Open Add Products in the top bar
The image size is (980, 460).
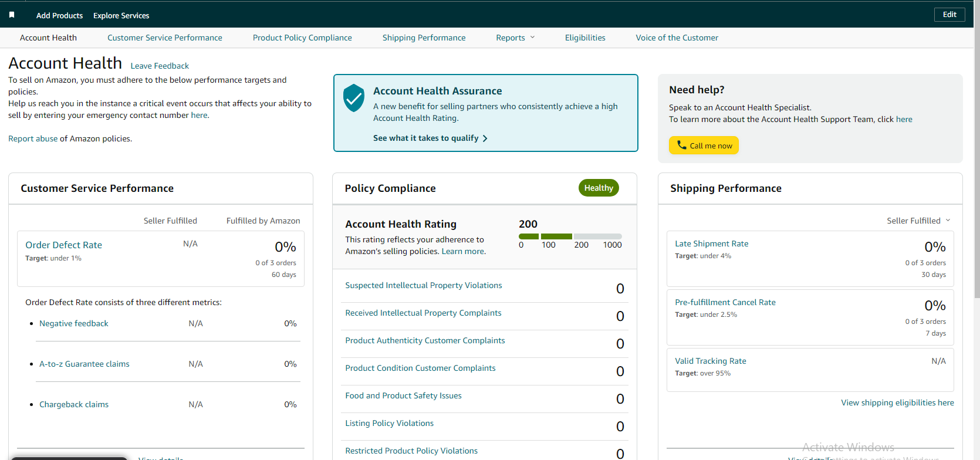click(x=59, y=15)
